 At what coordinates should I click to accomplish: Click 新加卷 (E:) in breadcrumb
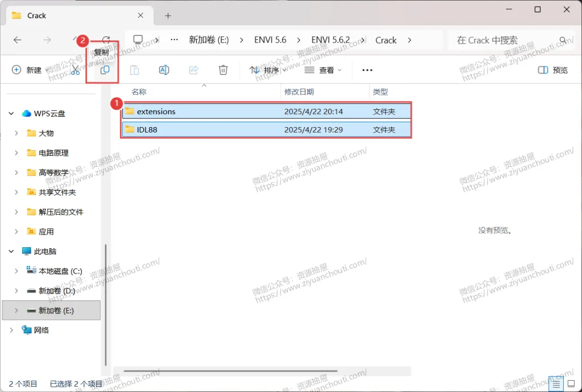click(209, 40)
